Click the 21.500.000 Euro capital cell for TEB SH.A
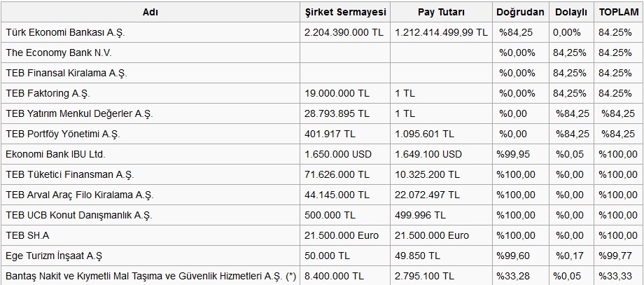Viewport: 644px width, 285px height. click(x=345, y=236)
